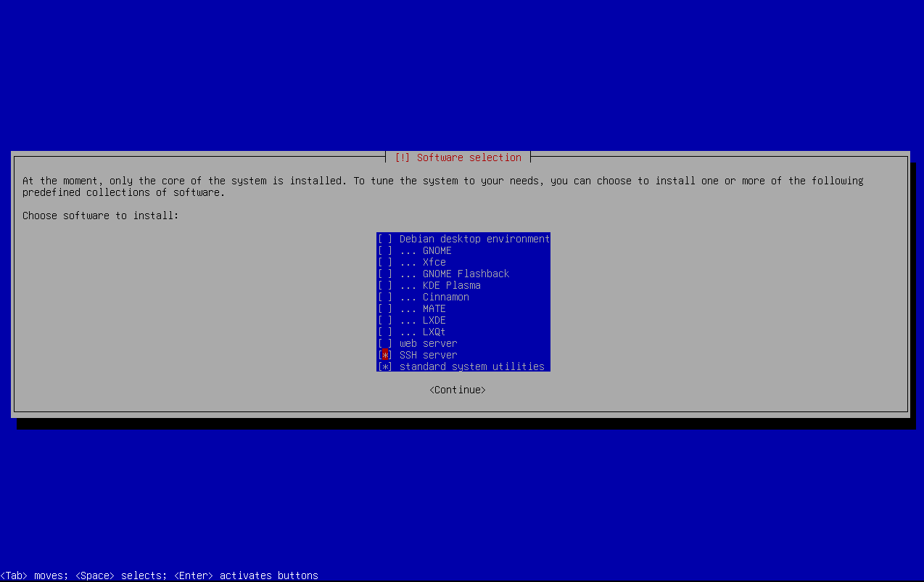
Task: Enable the LXQt desktop option
Action: [384, 332]
